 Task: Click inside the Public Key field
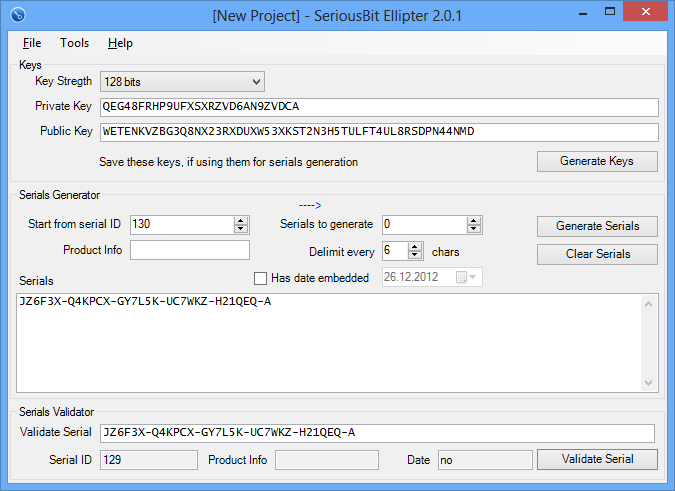(379, 132)
